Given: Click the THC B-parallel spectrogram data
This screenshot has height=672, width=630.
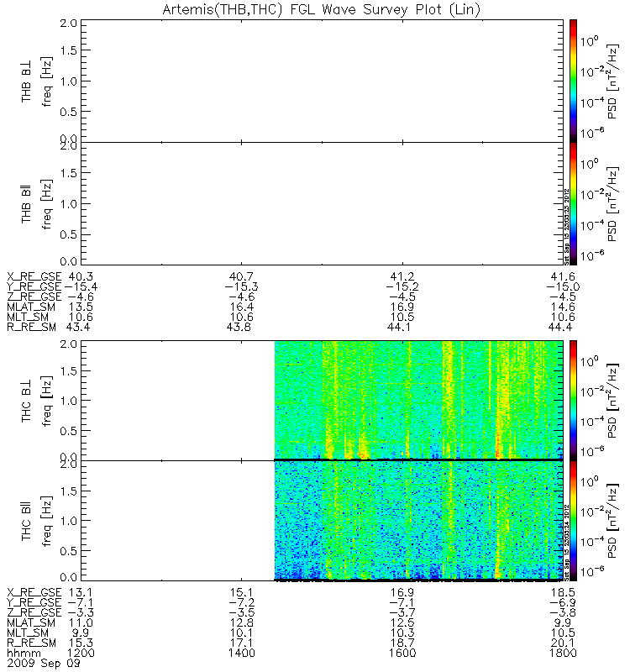Looking at the screenshot, I should click(x=418, y=520).
